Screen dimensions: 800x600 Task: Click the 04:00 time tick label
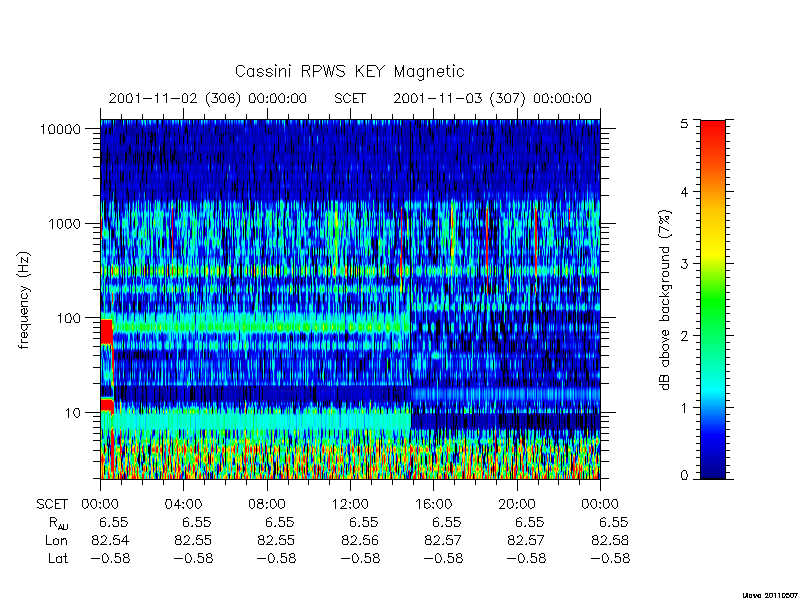184,505
